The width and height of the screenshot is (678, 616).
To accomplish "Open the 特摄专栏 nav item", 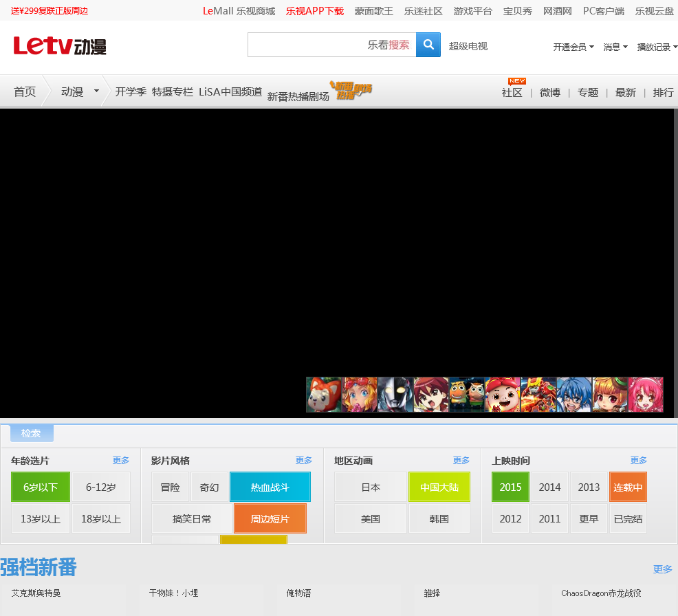I will pos(172,91).
